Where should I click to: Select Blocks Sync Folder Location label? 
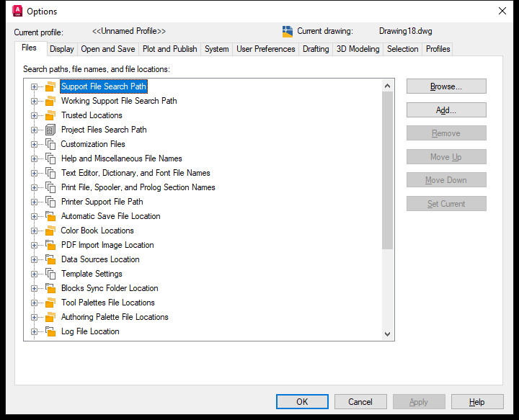click(x=110, y=288)
